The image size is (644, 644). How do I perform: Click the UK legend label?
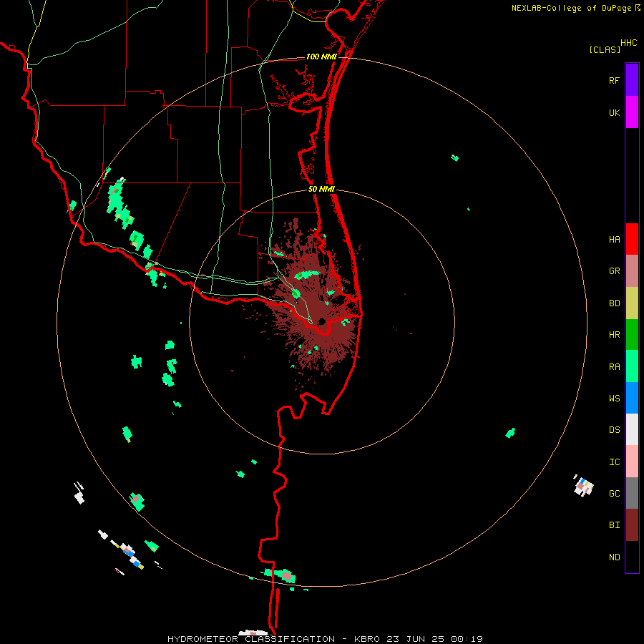tap(614, 112)
